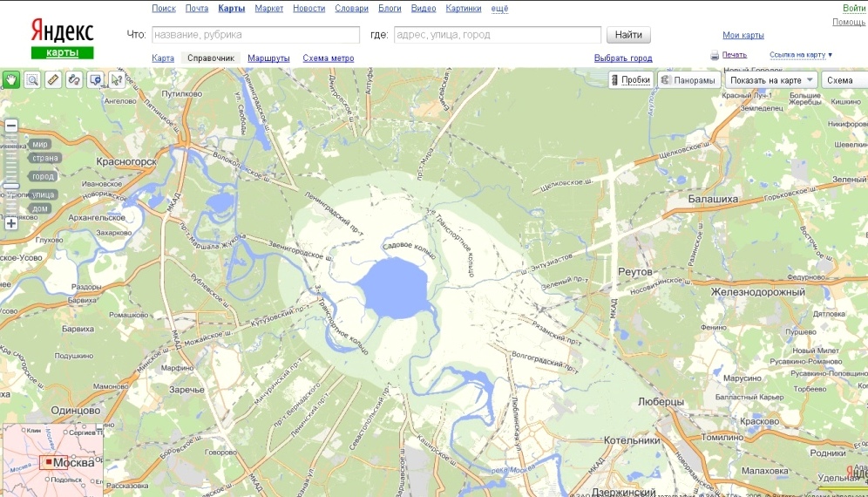Expand the ещё services menu
The height and width of the screenshot is (497, 868).
click(499, 9)
